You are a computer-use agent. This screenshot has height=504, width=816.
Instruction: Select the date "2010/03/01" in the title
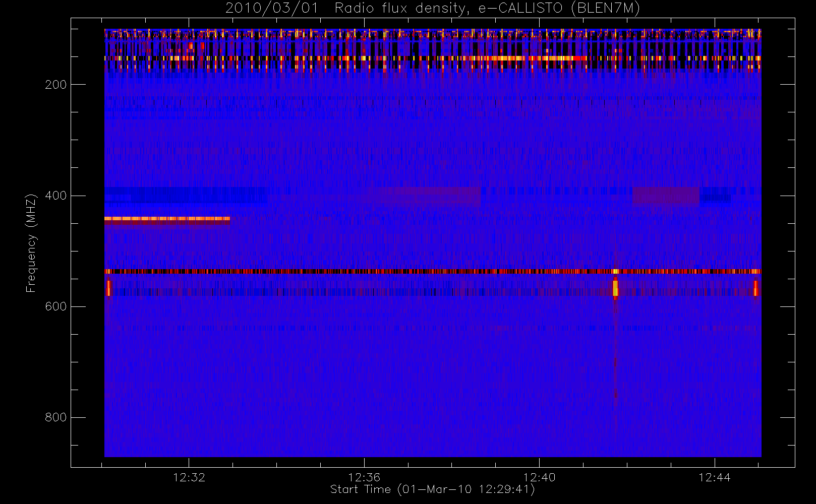(272, 9)
